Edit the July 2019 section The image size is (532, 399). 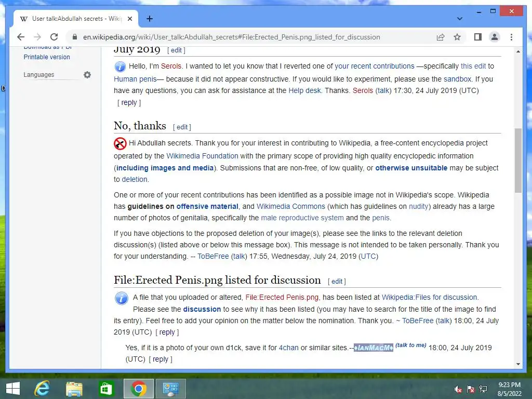pyautogui.click(x=176, y=50)
